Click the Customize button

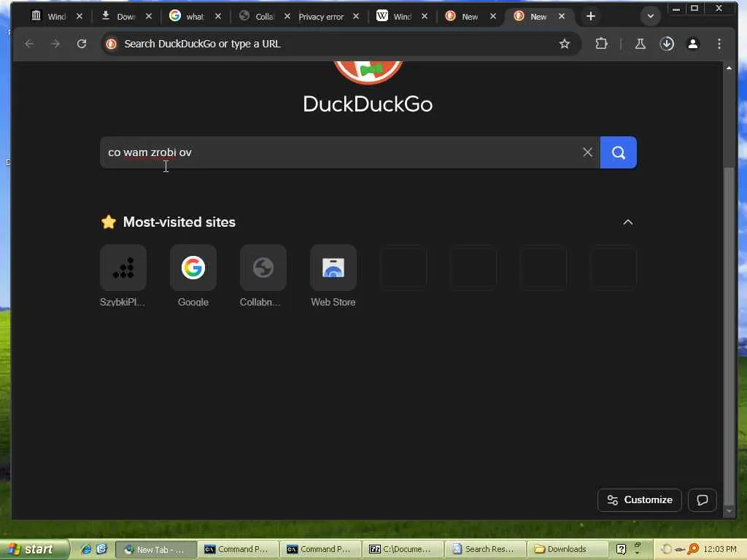pos(639,500)
